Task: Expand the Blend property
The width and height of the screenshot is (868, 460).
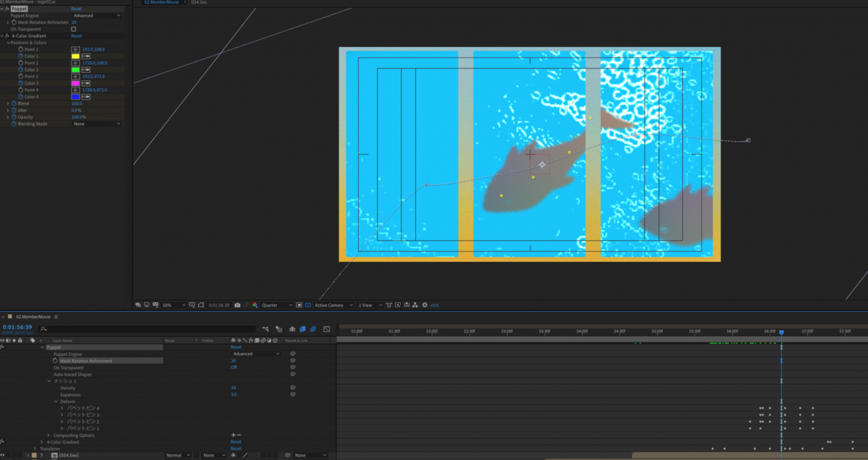Action: [x=8, y=103]
